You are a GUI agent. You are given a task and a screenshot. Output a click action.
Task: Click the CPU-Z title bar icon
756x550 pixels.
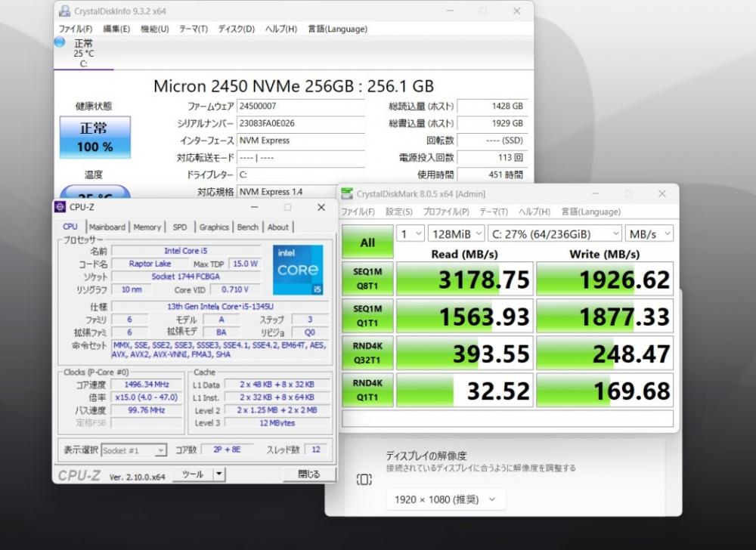point(60,207)
